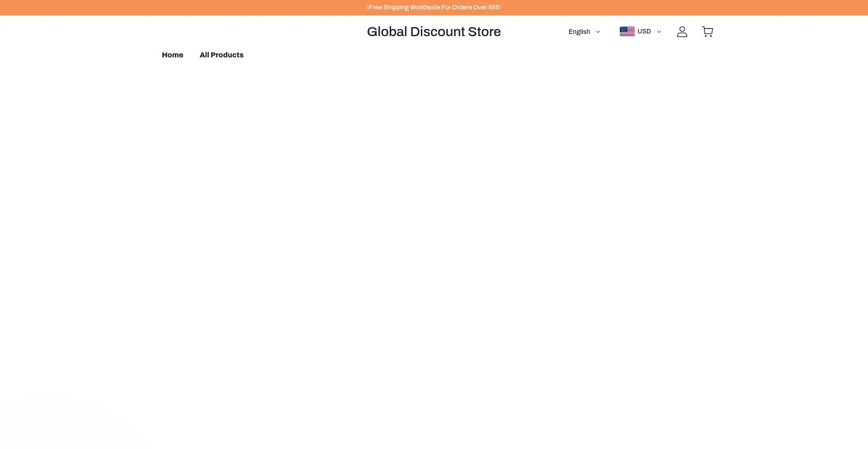
Task: Click the US flag currency icon
Action: coord(627,32)
